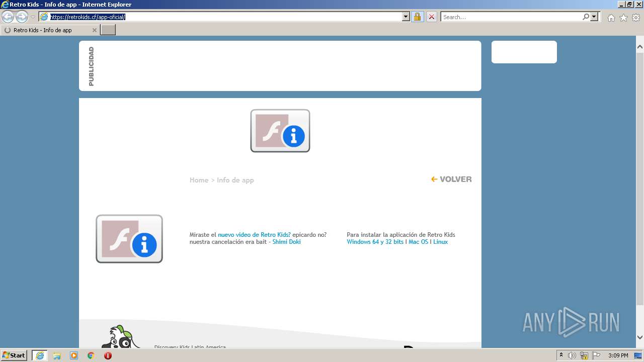
Task: Focus the Search box field
Action: (511, 17)
